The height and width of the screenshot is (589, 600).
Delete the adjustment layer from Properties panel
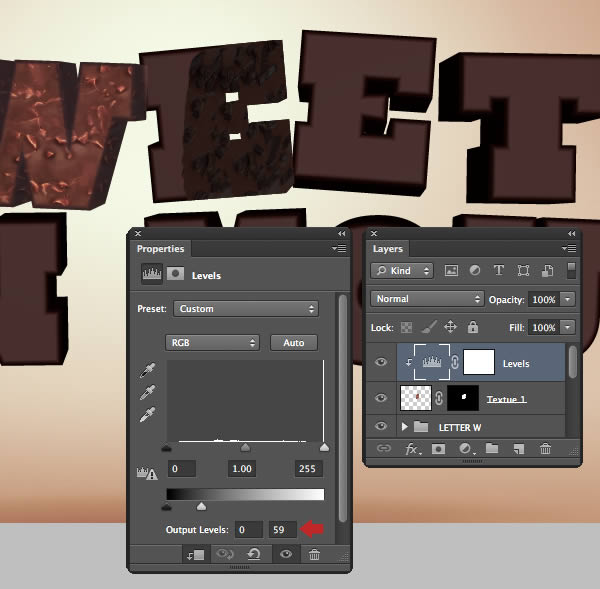(314, 554)
